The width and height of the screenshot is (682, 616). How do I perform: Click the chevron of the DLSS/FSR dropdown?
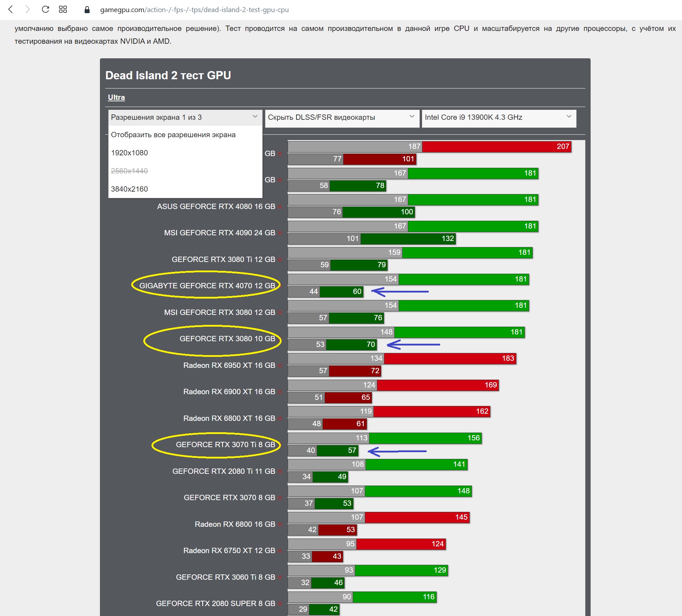coord(412,117)
